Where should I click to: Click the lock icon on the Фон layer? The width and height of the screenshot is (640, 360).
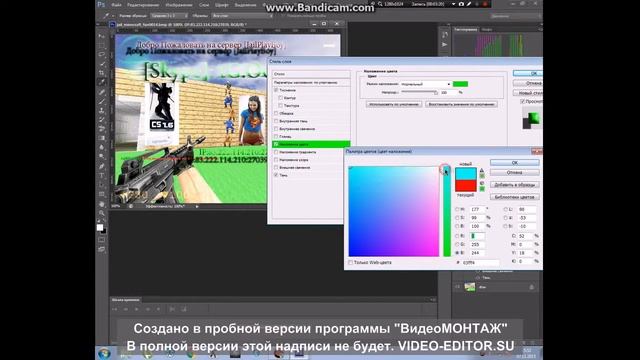531,287
